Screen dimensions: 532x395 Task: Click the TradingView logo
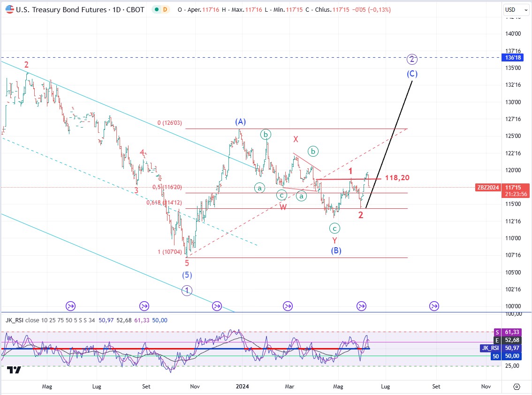[14, 370]
